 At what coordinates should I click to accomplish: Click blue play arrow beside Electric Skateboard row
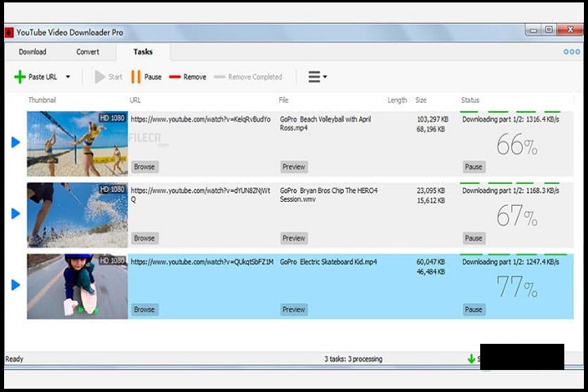coord(16,285)
